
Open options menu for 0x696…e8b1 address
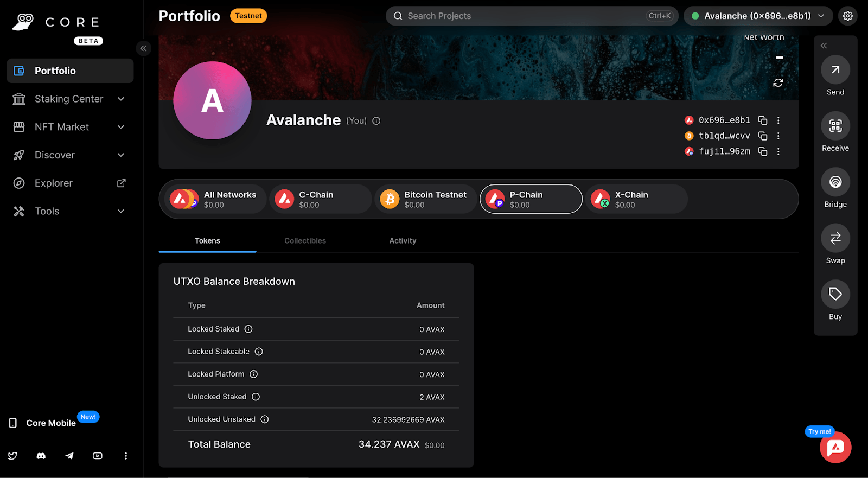click(778, 120)
